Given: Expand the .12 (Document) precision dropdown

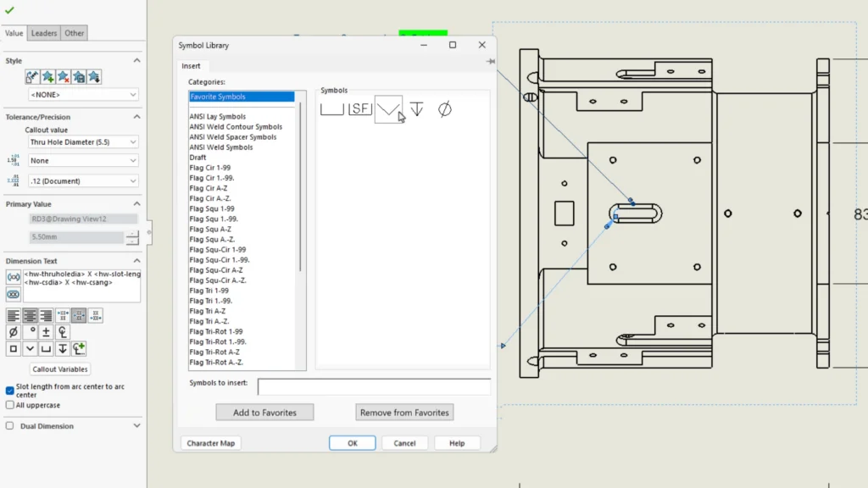Looking at the screenshot, I should tap(82, 180).
